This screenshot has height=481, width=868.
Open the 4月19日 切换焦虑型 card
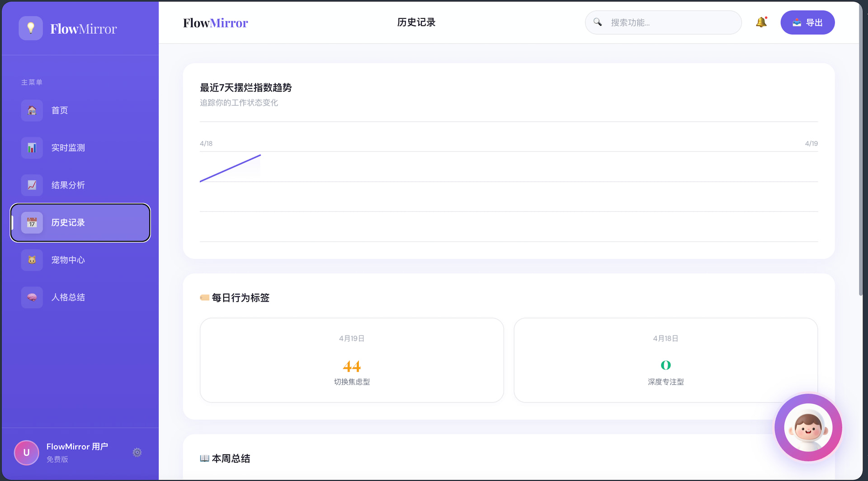[x=352, y=360]
